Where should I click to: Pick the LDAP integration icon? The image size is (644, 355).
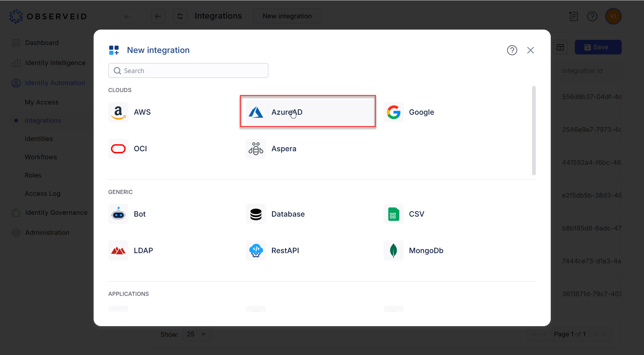click(118, 251)
